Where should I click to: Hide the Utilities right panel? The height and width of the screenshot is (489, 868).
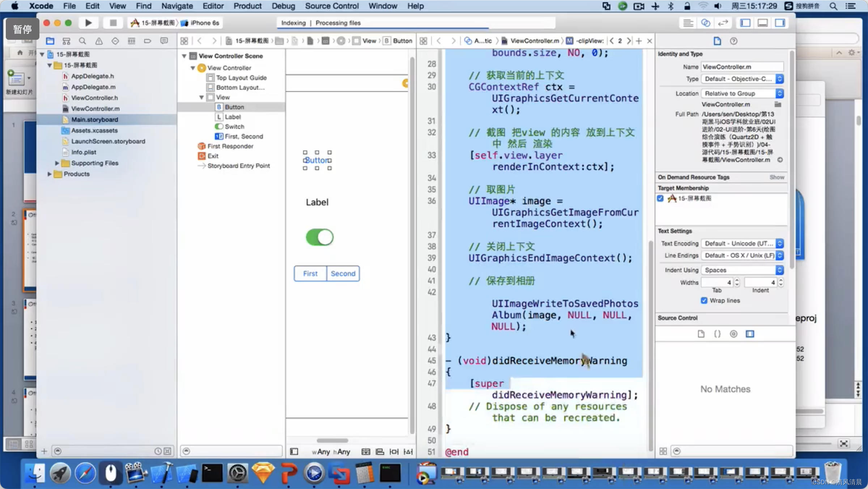[x=780, y=23]
